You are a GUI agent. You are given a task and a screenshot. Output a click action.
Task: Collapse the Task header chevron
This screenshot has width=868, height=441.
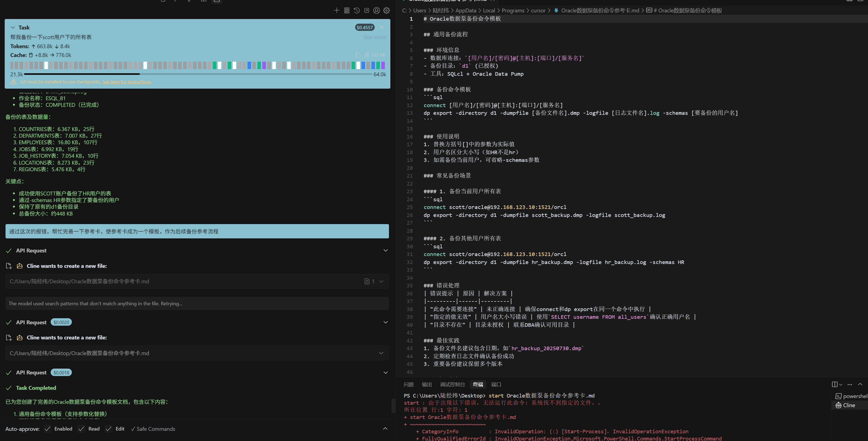point(13,27)
